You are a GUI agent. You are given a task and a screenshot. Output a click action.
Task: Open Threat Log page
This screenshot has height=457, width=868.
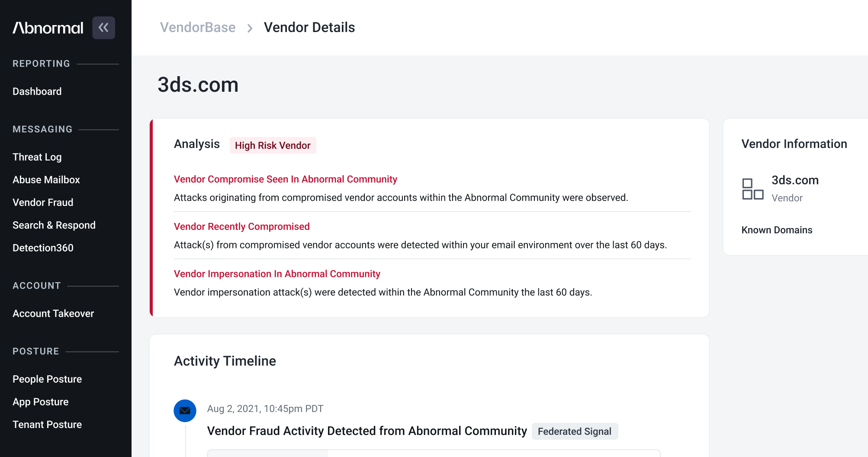[x=37, y=157]
